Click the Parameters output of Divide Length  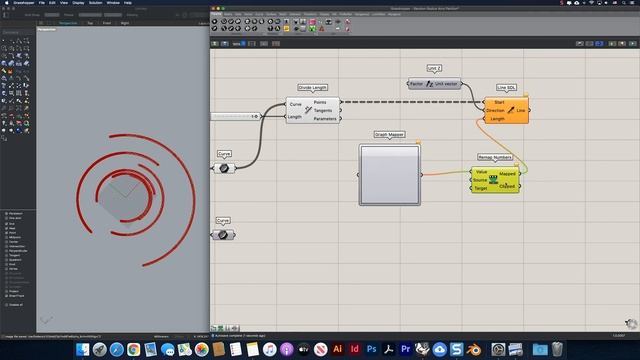[325, 119]
